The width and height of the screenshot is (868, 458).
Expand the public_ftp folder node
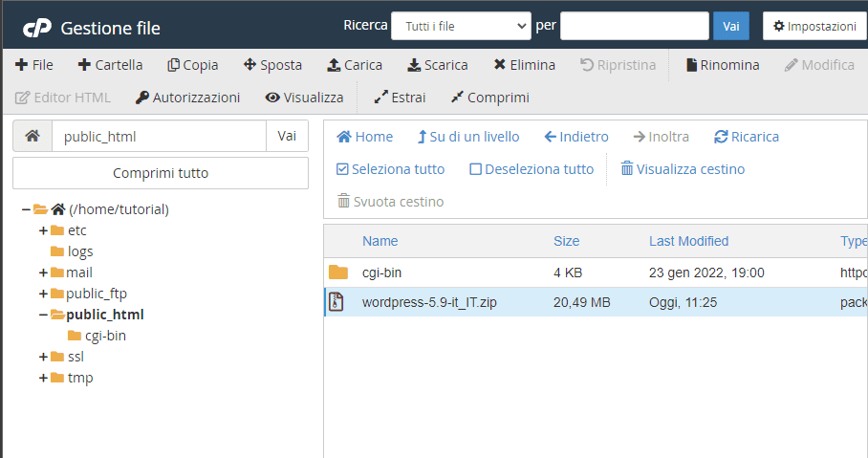coord(43,294)
